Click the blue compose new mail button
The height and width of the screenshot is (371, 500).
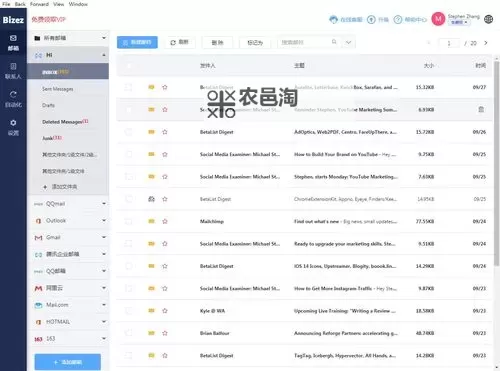[x=137, y=42]
